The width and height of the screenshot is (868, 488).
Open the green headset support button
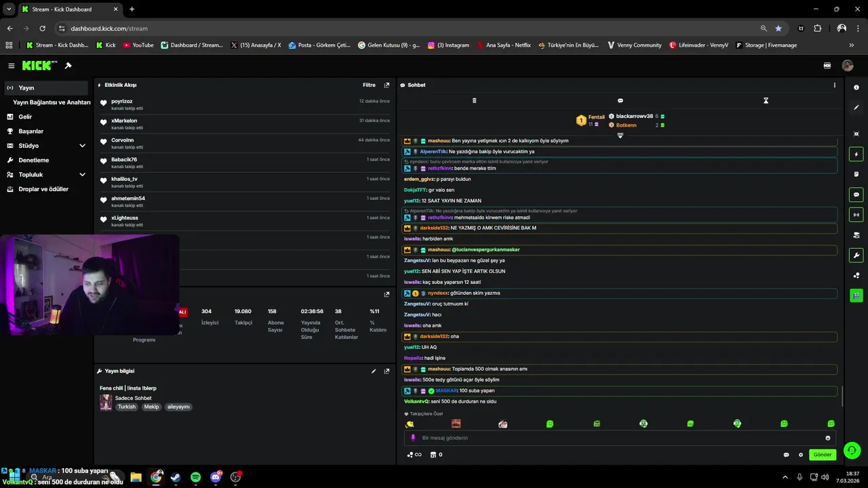tap(852, 450)
